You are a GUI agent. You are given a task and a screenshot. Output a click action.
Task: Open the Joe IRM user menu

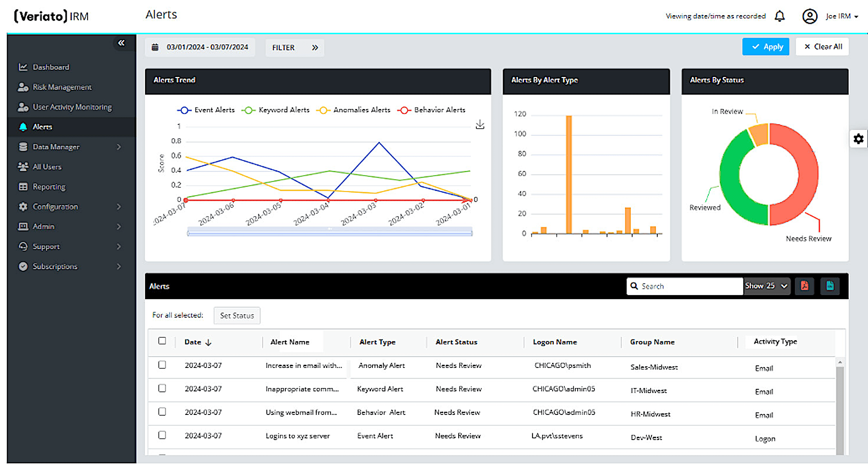coord(839,16)
